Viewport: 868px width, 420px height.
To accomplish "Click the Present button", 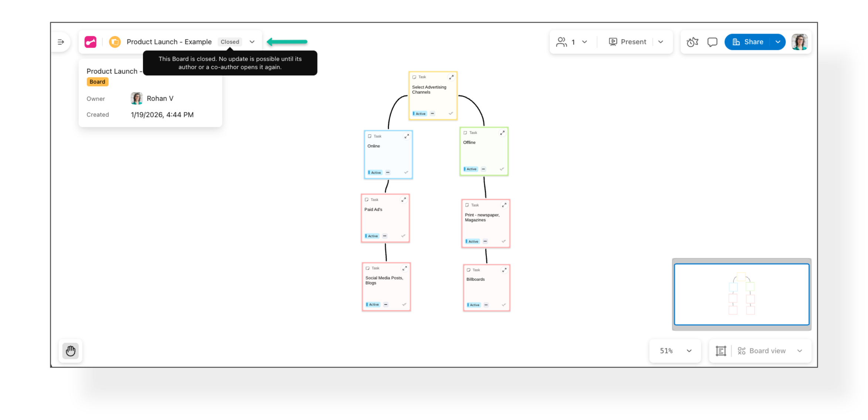I will (627, 42).
